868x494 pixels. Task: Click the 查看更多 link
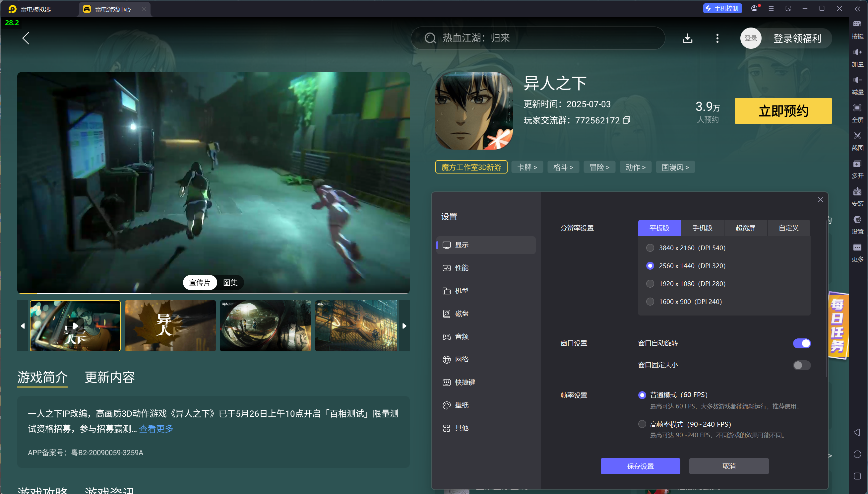156,429
